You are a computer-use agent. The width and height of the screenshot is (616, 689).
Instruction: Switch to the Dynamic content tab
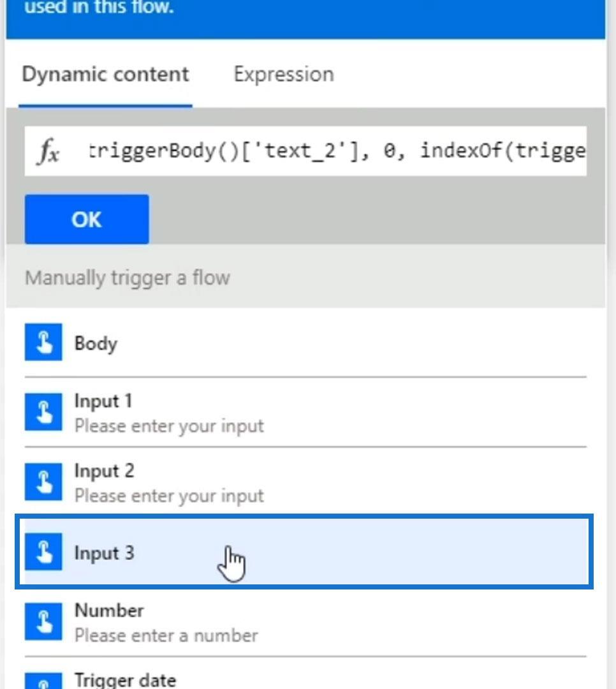point(105,75)
